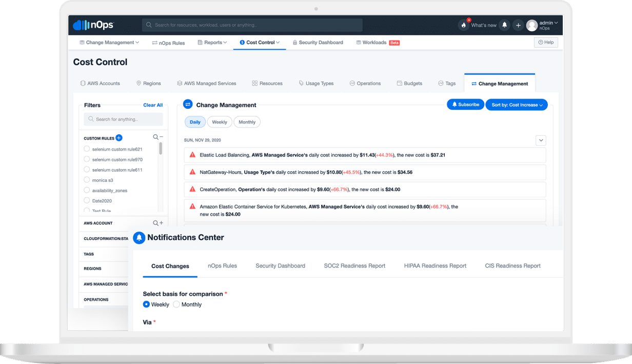This screenshot has width=632, height=364.
Task: Switch to the Budgets tab
Action: tap(409, 84)
